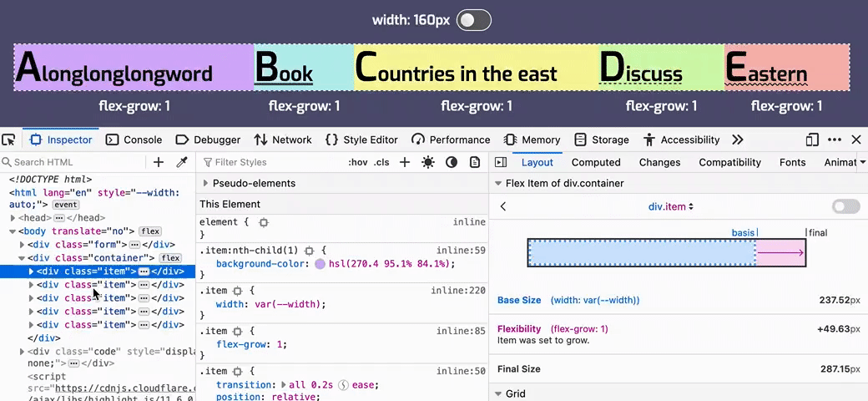Click the back arrow in Layout panel

pyautogui.click(x=503, y=206)
